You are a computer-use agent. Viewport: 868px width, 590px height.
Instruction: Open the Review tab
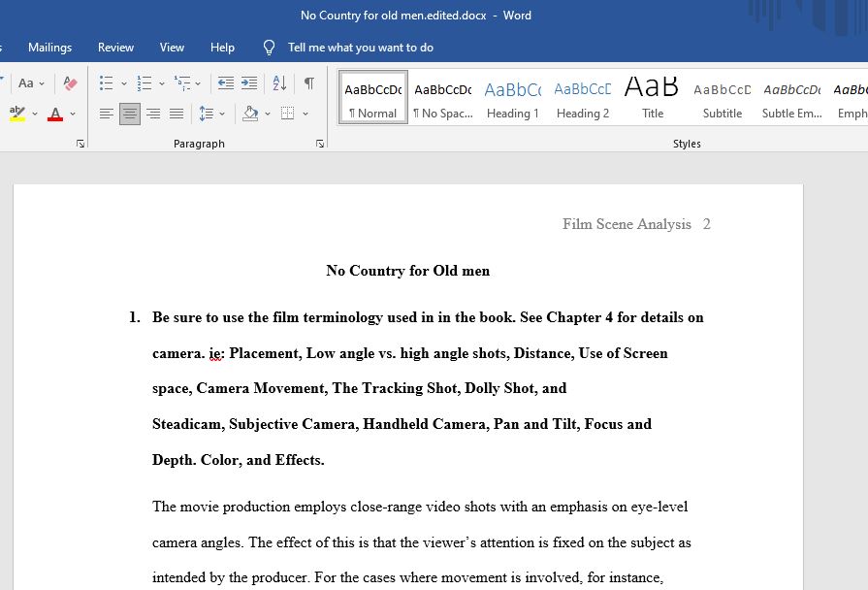[115, 48]
